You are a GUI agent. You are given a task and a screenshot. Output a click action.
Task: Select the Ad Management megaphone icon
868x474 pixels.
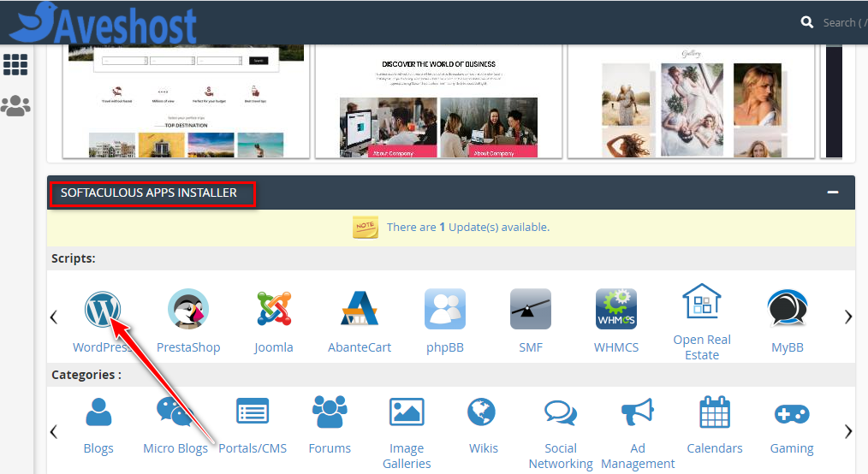click(638, 412)
